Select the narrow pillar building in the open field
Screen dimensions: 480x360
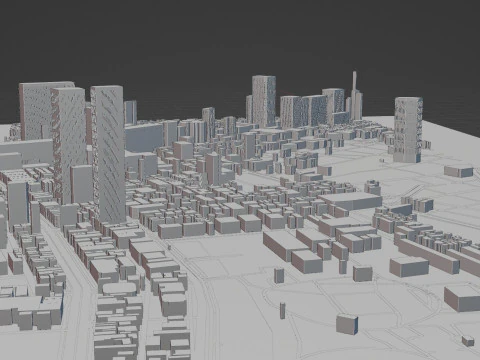283,311
